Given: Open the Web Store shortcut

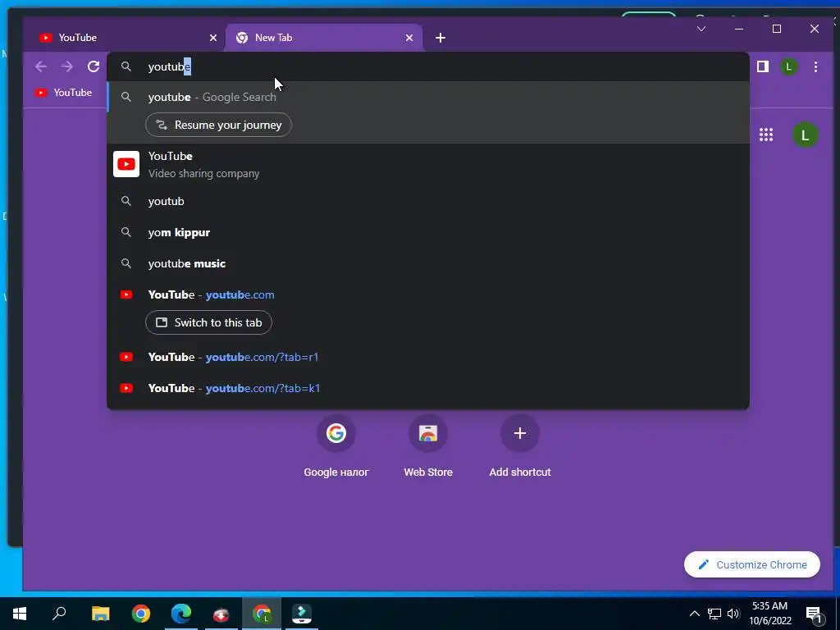Looking at the screenshot, I should point(428,448).
